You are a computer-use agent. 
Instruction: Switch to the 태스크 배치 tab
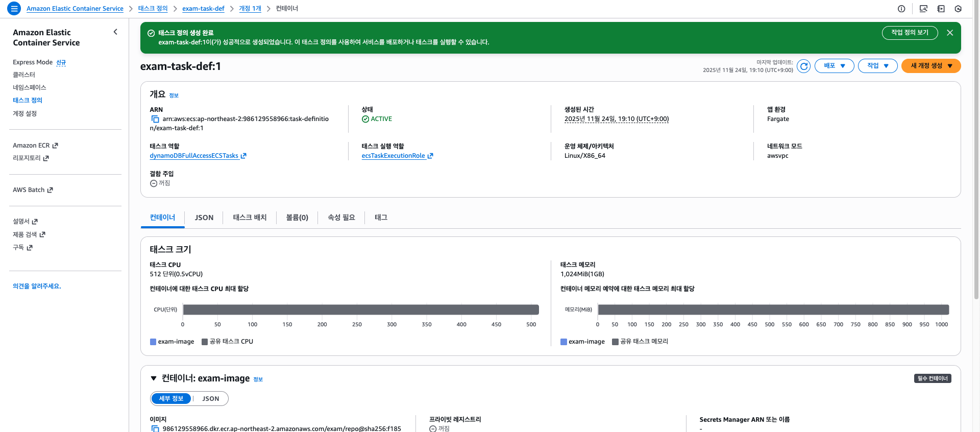(x=250, y=218)
